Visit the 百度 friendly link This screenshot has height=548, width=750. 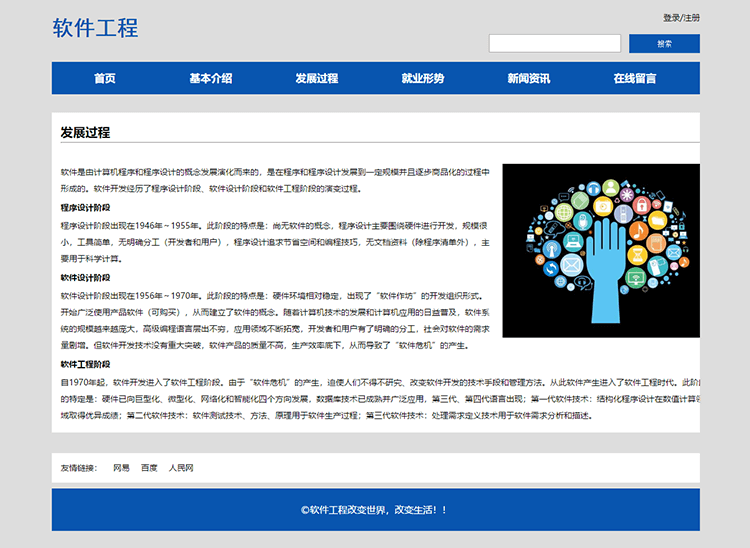149,468
